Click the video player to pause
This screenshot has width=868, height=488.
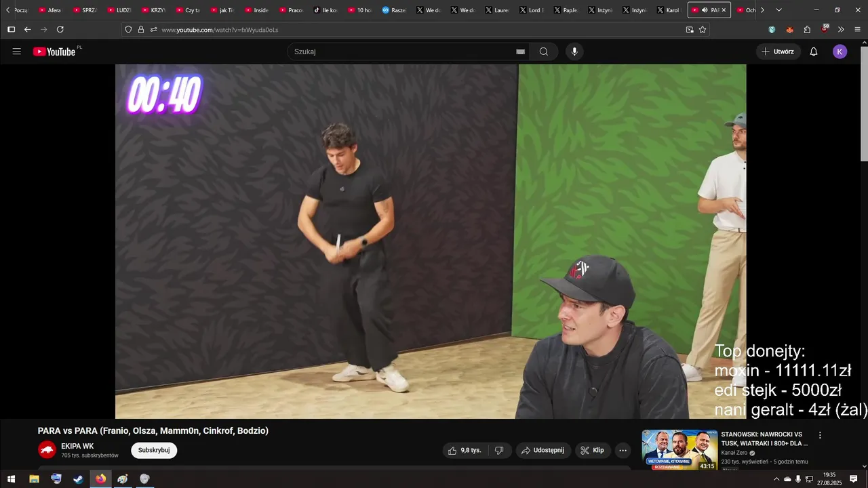point(431,241)
